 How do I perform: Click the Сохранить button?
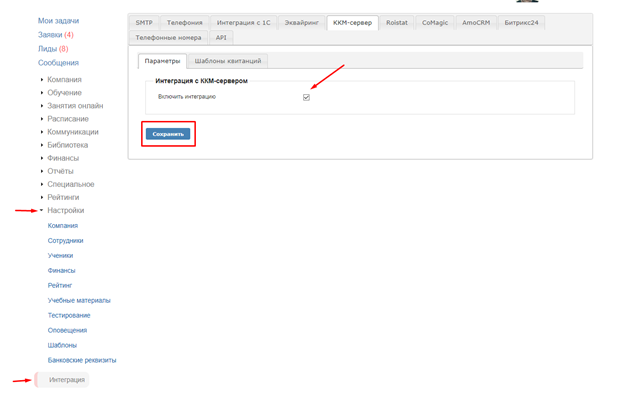coord(168,134)
